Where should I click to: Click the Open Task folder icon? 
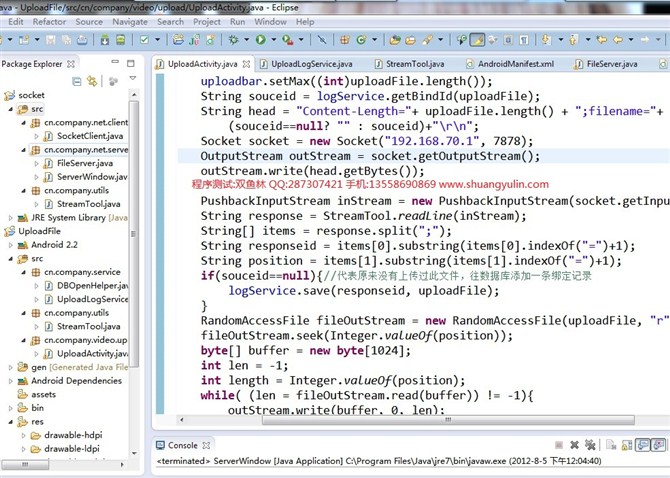pyautogui.click(x=410, y=40)
